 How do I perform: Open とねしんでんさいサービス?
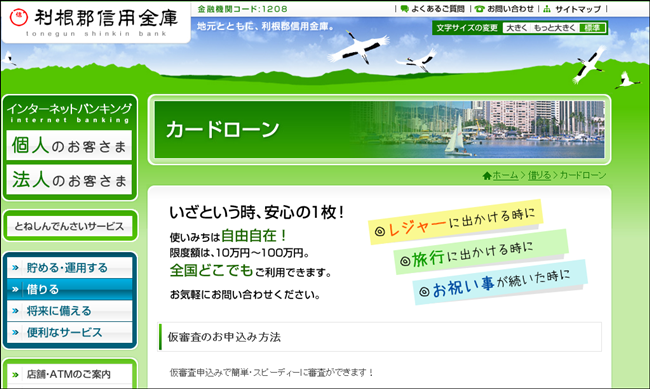coord(70,226)
